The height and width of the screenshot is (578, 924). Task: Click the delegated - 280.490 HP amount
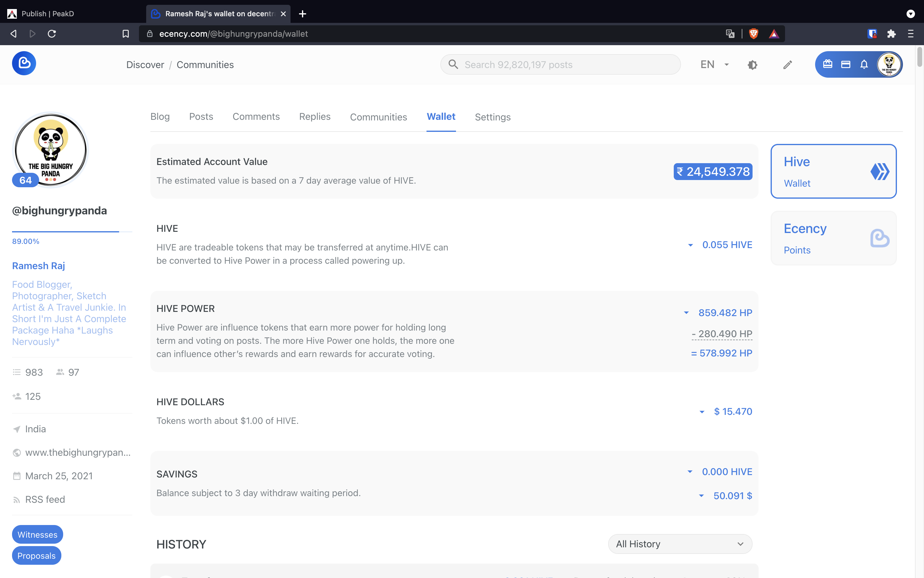[x=722, y=334]
